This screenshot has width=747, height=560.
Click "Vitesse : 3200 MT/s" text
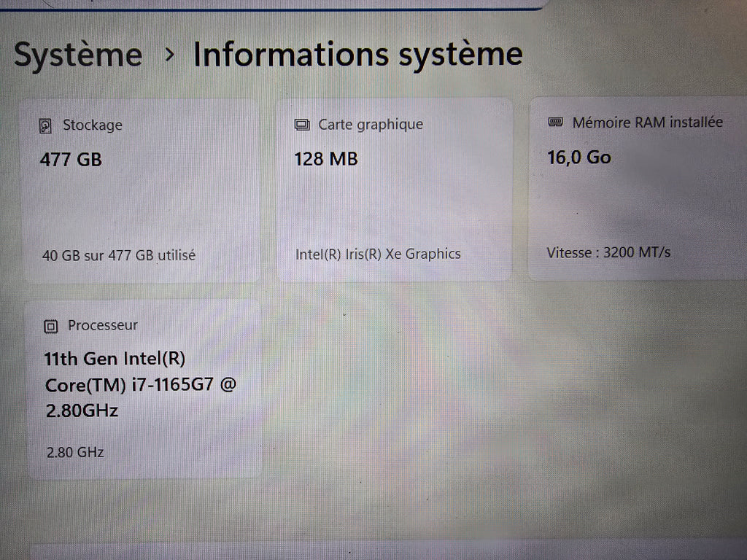click(x=608, y=252)
